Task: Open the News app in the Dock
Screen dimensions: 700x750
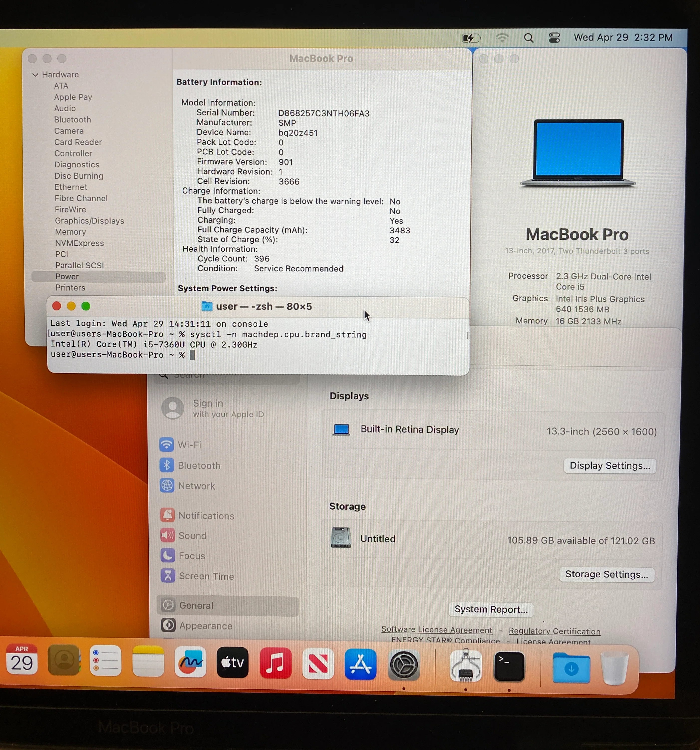Action: click(318, 664)
